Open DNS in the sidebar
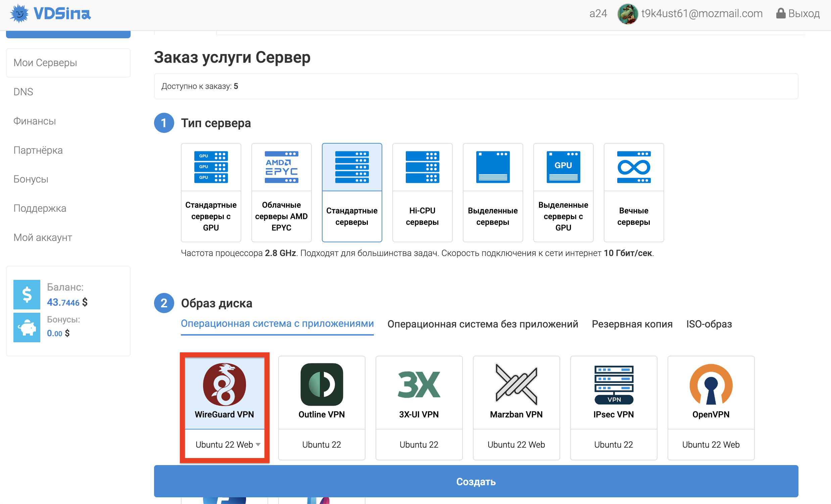Image resolution: width=831 pixels, height=504 pixels. pyautogui.click(x=23, y=92)
